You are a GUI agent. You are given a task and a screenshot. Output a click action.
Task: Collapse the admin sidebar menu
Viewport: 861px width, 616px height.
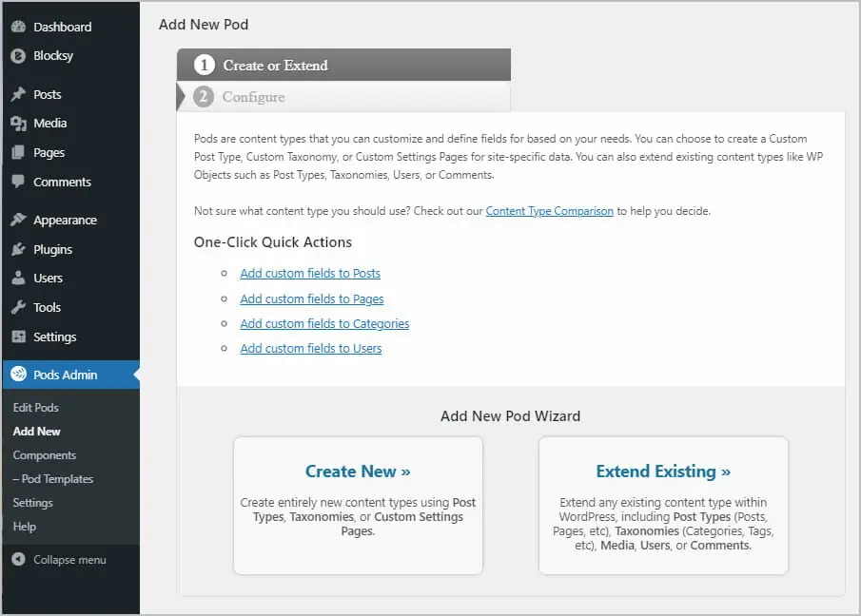click(70, 560)
